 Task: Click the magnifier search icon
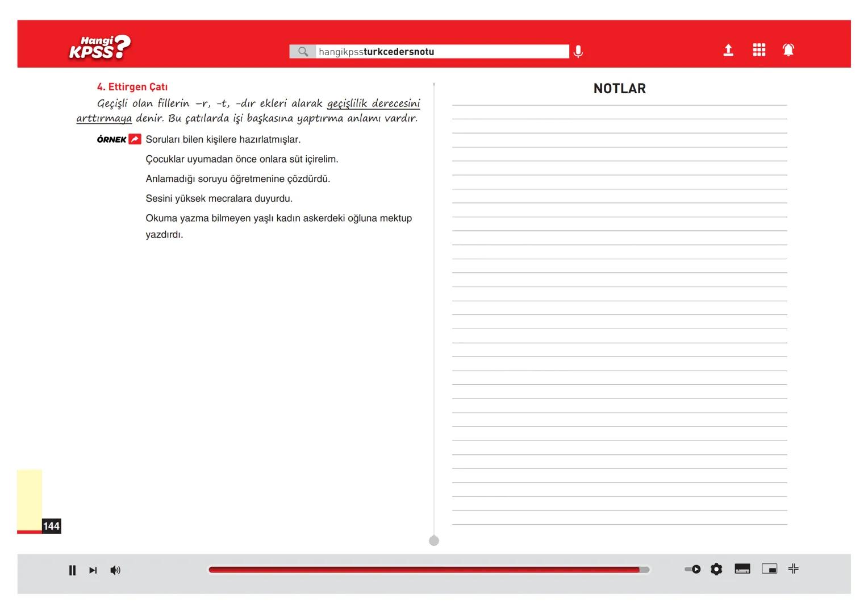(x=303, y=52)
